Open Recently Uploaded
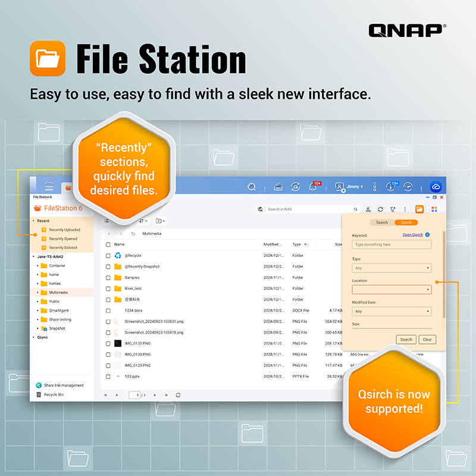Screen dimensions: 476x476 [65, 230]
